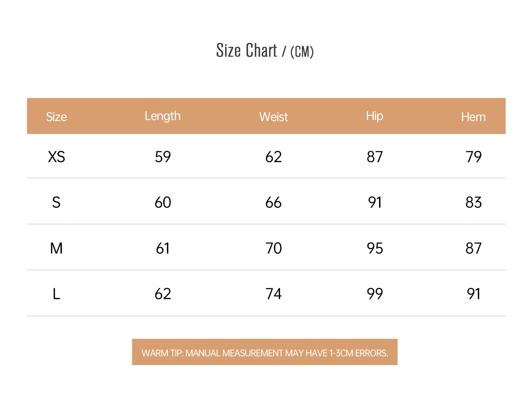Select the S size row label
The height and width of the screenshot is (399, 532).
[x=57, y=202]
